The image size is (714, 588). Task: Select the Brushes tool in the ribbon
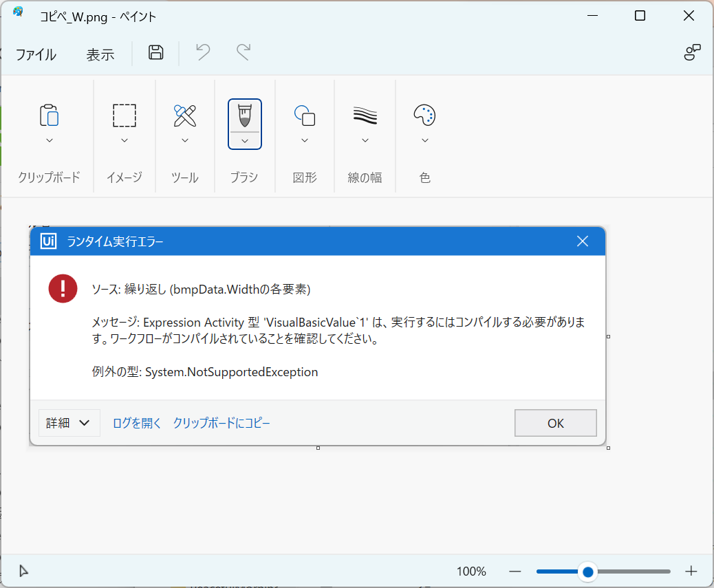click(244, 117)
